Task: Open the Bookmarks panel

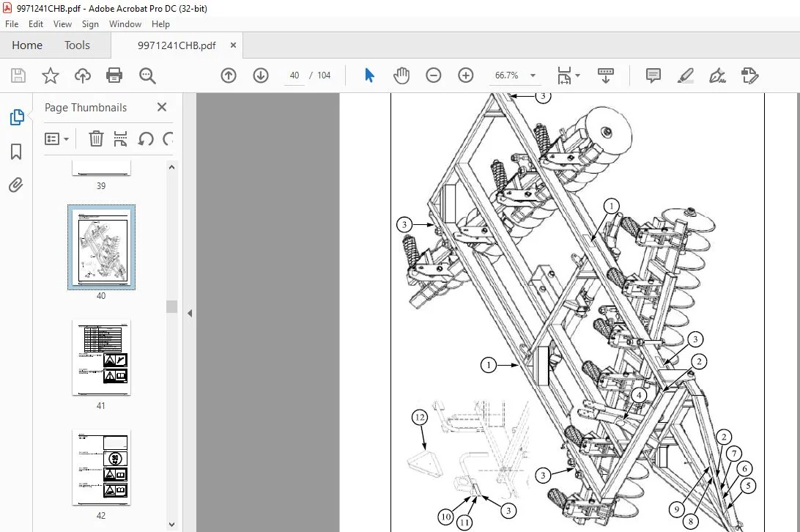Action: 16,151
